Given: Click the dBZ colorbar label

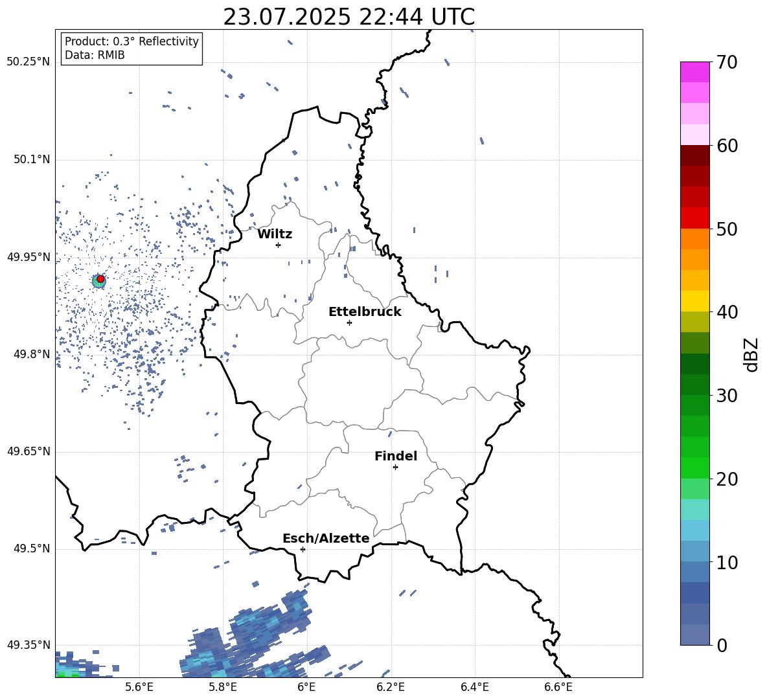Looking at the screenshot, I should pos(752,354).
